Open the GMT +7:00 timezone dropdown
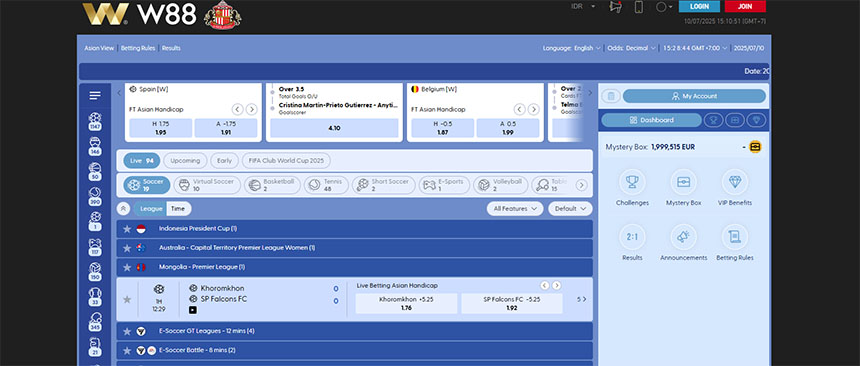The width and height of the screenshot is (860, 366). (695, 48)
